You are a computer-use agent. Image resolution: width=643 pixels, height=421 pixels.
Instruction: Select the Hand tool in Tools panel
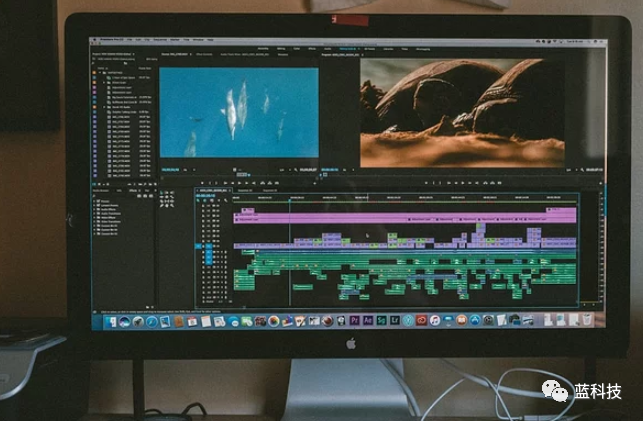pos(167,205)
